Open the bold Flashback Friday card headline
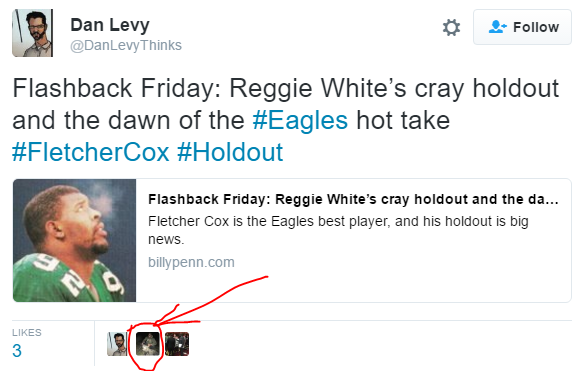Viewport: 579px width, 371px height. [x=353, y=199]
